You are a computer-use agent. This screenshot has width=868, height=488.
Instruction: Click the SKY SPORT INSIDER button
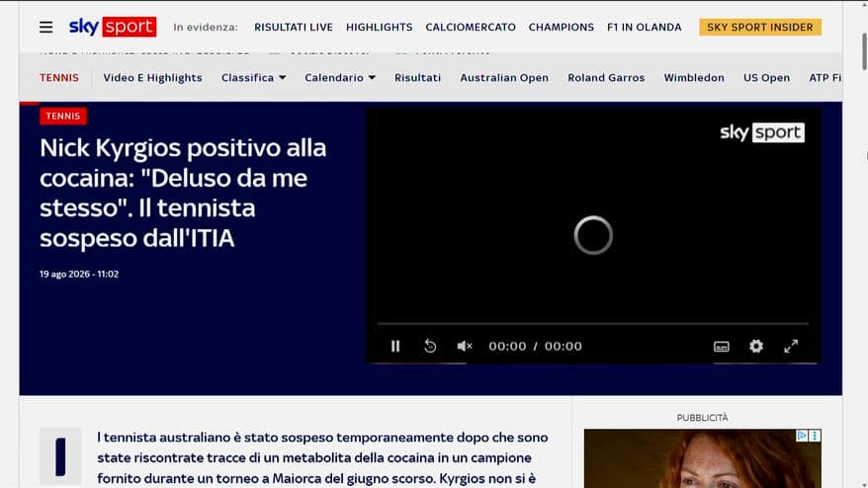click(760, 27)
